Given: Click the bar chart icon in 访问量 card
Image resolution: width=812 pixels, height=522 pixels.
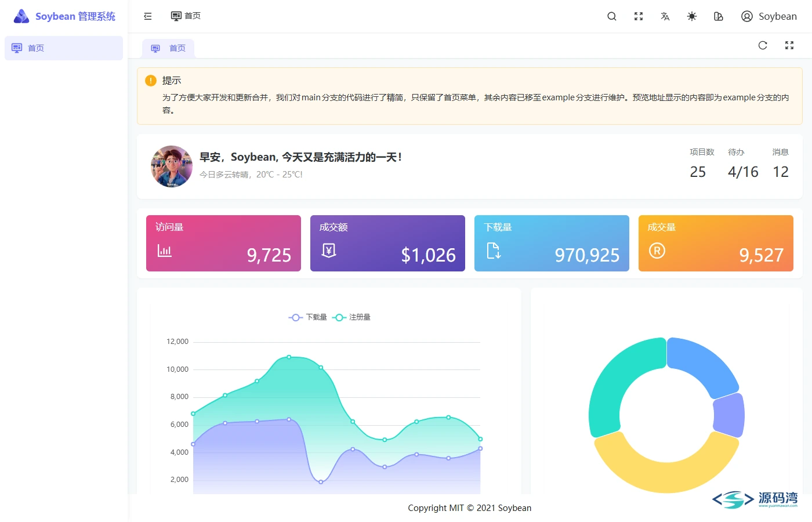Looking at the screenshot, I should coord(165,251).
